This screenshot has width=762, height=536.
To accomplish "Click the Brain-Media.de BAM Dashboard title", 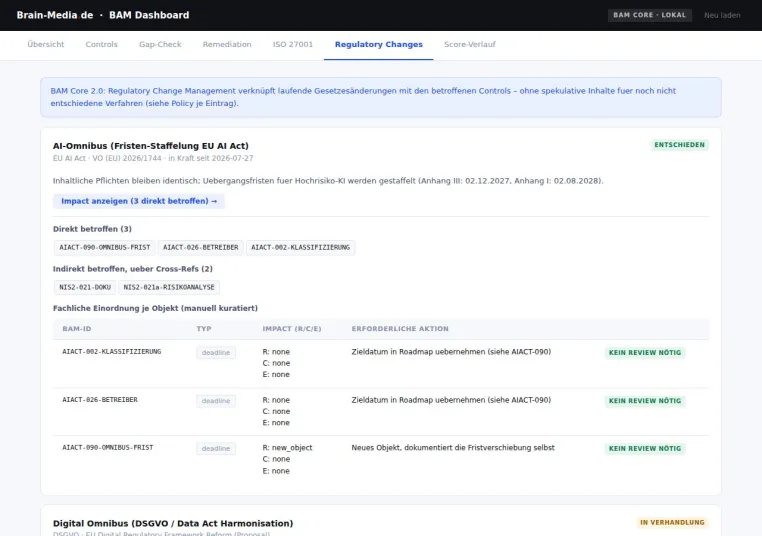I will 103,15.
